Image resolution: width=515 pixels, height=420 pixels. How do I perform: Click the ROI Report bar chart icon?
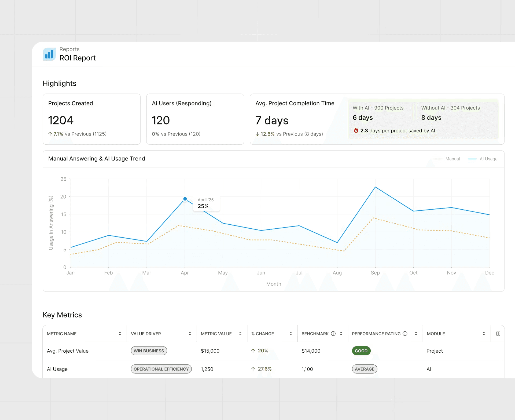click(x=49, y=54)
